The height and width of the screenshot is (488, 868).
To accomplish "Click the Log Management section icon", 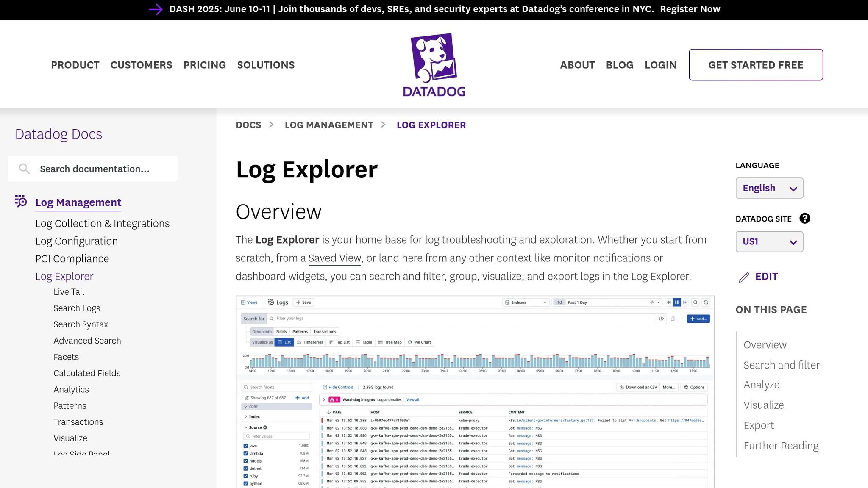I will coord(21,201).
